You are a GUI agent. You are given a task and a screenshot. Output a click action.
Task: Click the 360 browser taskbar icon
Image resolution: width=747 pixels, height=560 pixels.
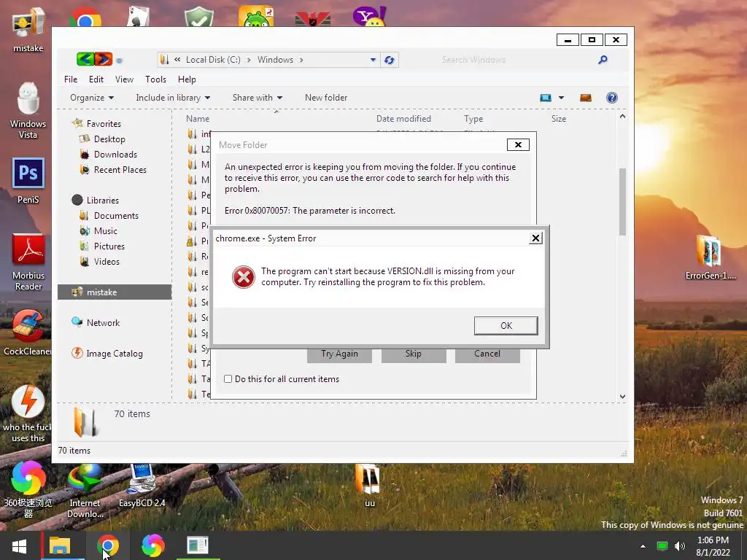153,545
